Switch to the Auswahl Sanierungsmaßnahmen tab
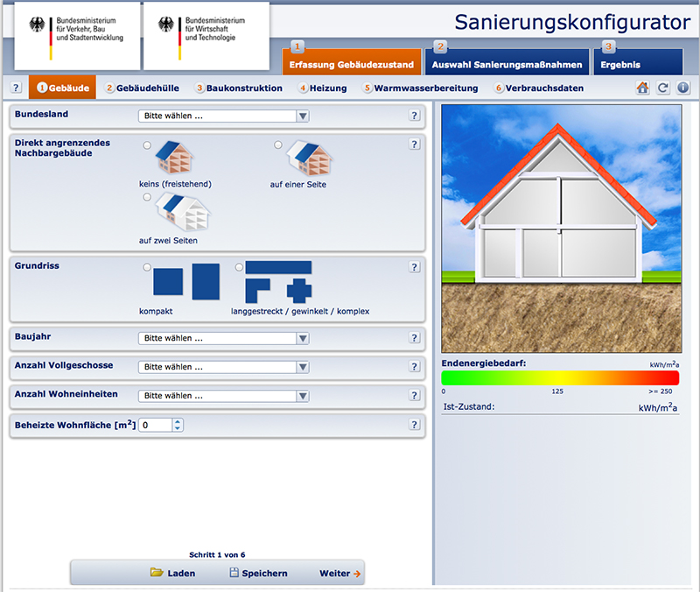The image size is (700, 592). 507,64
